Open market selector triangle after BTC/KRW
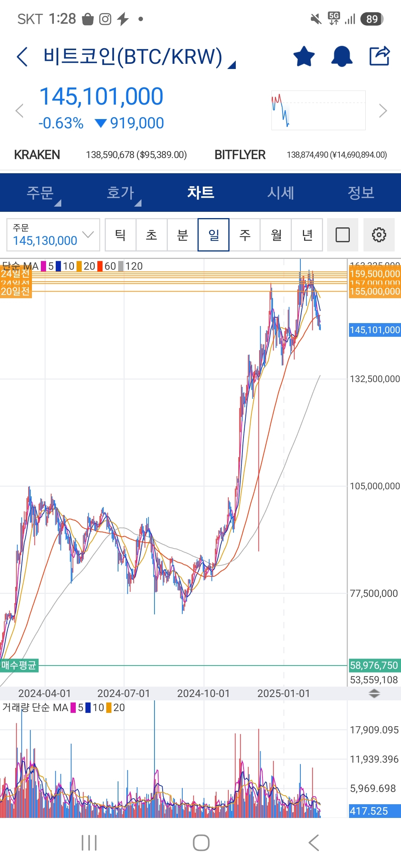 coord(232,65)
